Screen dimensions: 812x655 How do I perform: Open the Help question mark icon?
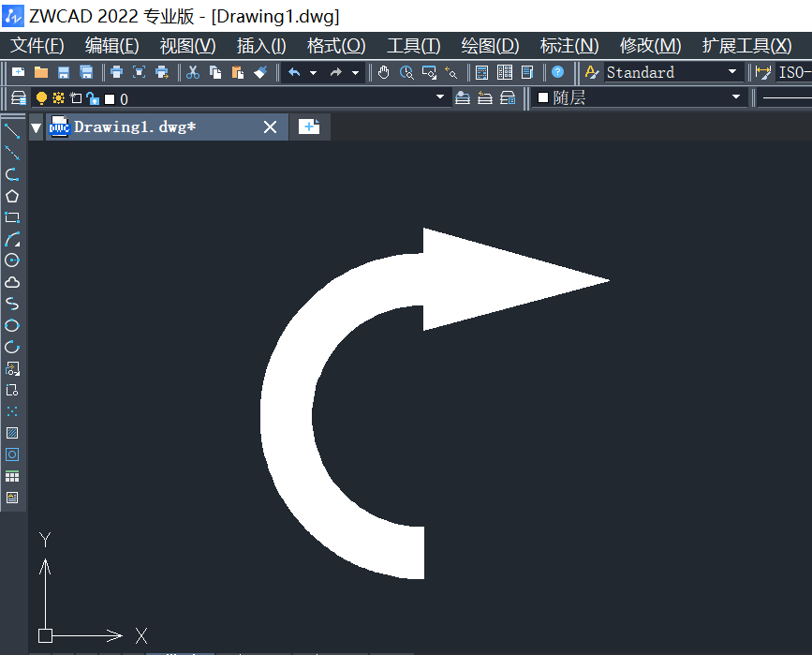pos(557,72)
